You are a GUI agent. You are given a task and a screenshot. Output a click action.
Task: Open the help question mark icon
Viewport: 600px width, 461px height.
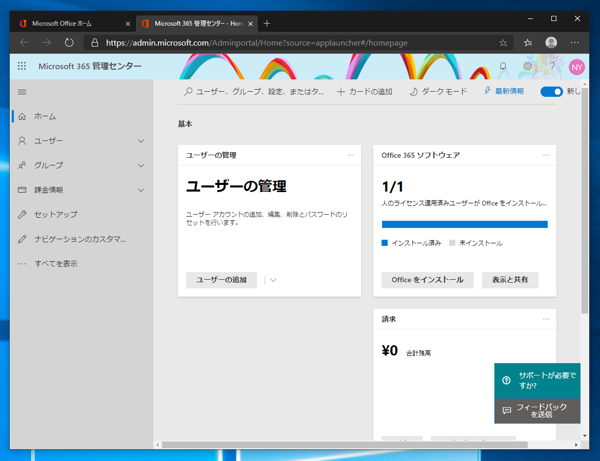pyautogui.click(x=552, y=67)
